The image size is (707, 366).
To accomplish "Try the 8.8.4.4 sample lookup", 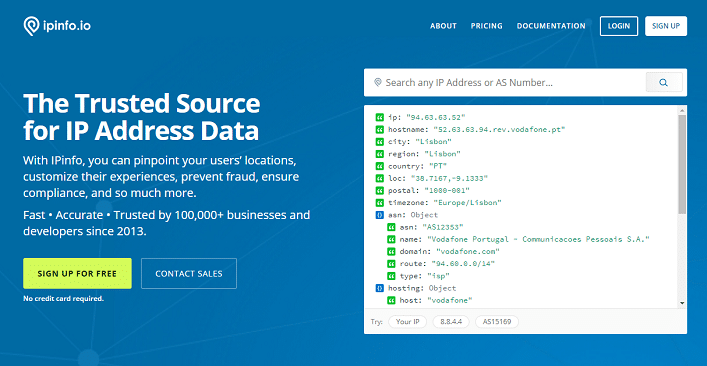I will click(x=451, y=322).
